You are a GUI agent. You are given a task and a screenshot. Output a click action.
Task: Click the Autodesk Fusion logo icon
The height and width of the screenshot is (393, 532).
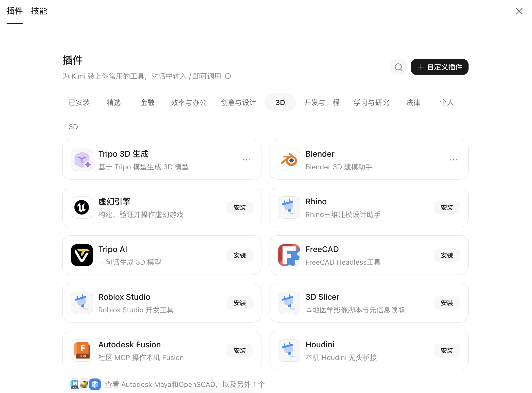(82, 350)
